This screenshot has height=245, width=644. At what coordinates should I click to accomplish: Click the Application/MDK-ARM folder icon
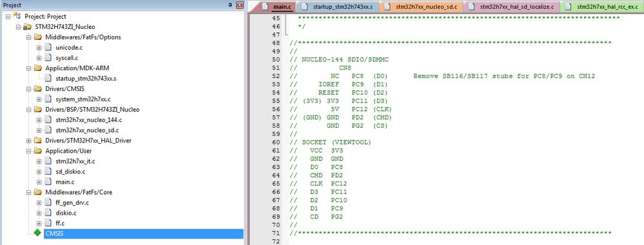pyautogui.click(x=38, y=68)
